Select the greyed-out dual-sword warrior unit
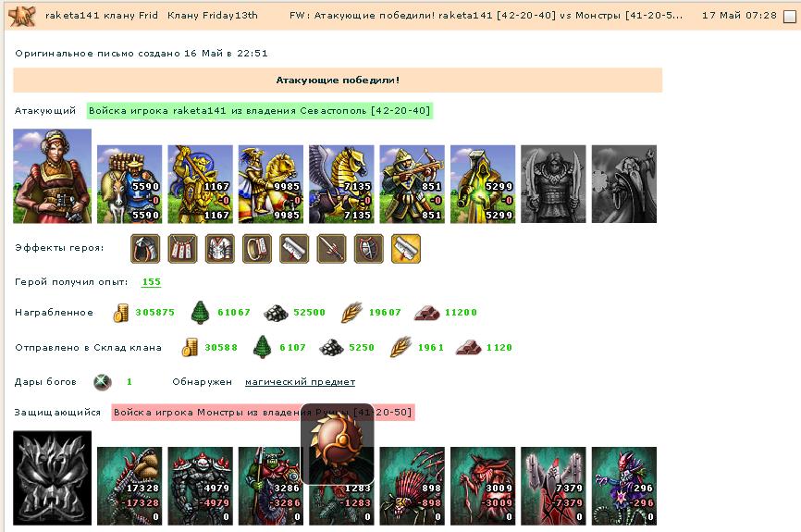801x532 pixels. tap(553, 184)
